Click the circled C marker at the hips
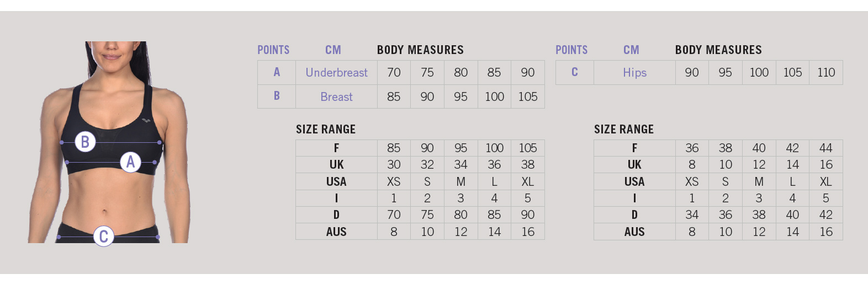This screenshot has width=868, height=290. pyautogui.click(x=103, y=236)
